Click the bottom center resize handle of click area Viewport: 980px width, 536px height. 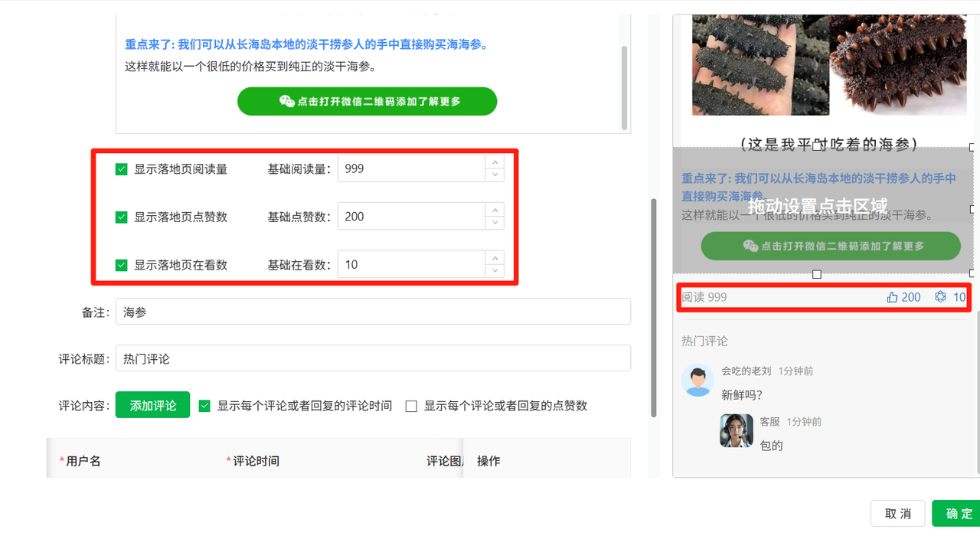[817, 274]
